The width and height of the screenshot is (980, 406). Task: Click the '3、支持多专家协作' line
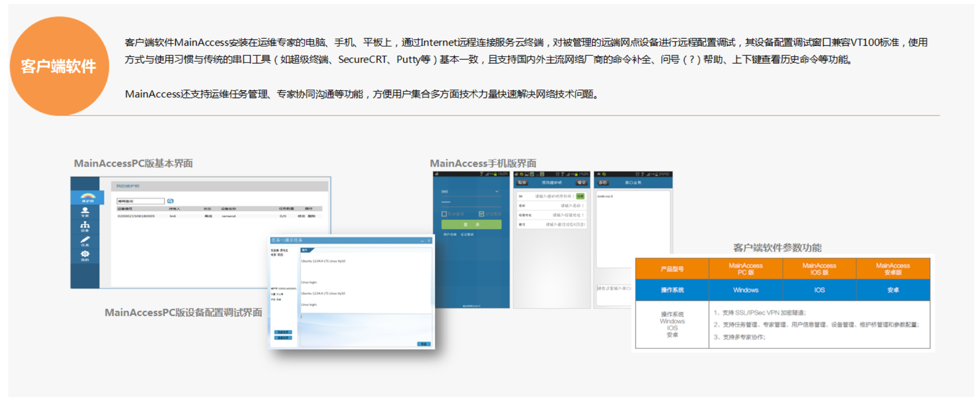tap(740, 337)
